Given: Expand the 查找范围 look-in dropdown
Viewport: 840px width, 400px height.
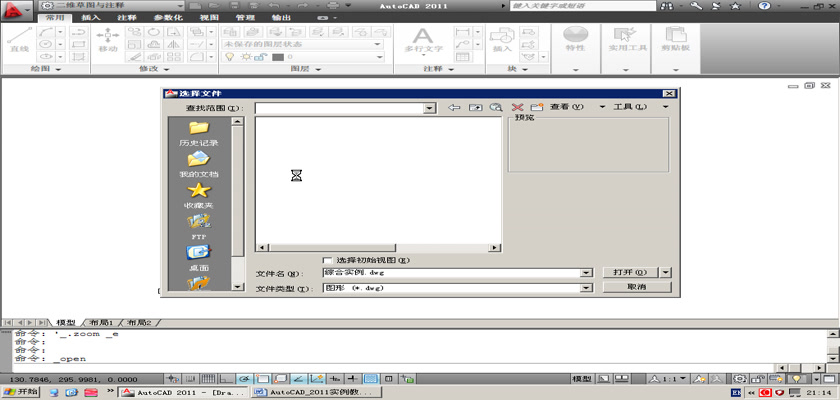Looking at the screenshot, I should [x=429, y=108].
